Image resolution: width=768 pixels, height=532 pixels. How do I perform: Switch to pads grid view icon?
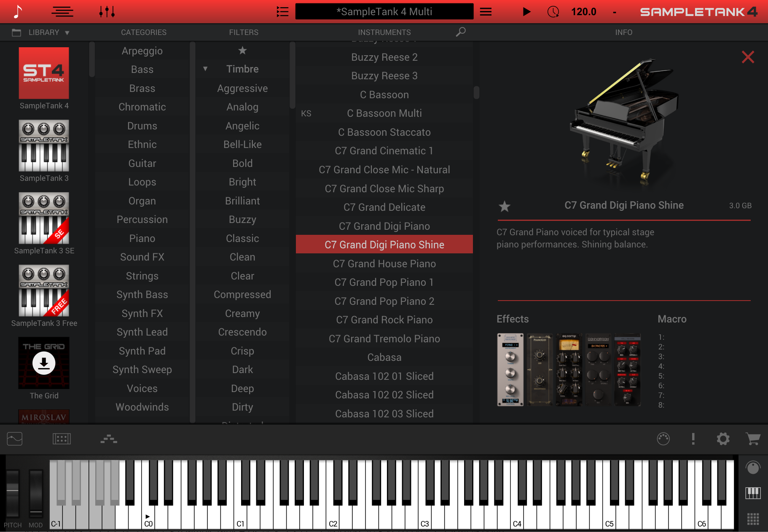[x=753, y=519]
